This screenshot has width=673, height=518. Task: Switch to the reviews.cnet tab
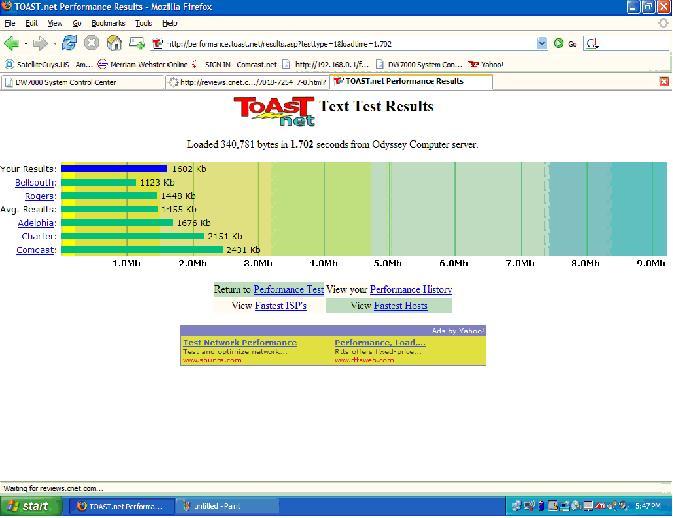(247, 82)
